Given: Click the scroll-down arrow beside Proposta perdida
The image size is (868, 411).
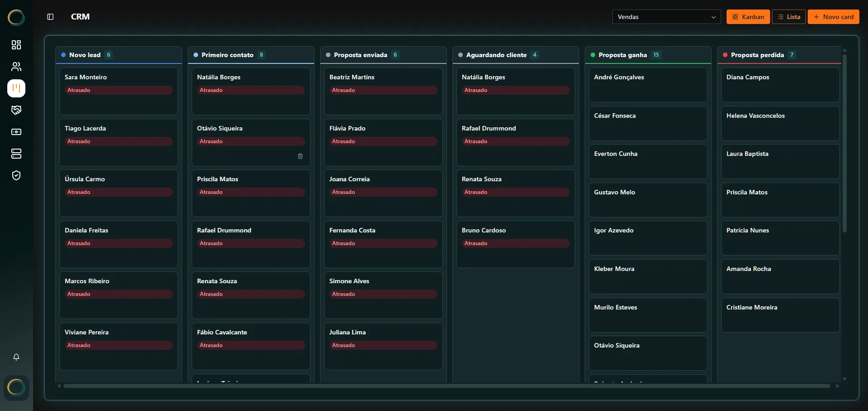Looking at the screenshot, I should 844,379.
